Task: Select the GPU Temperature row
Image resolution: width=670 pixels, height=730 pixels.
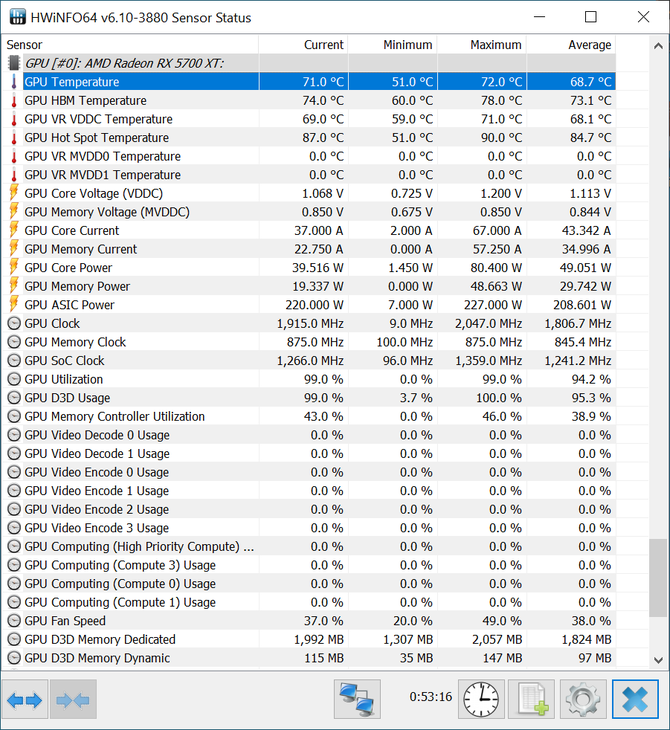Action: (309, 81)
